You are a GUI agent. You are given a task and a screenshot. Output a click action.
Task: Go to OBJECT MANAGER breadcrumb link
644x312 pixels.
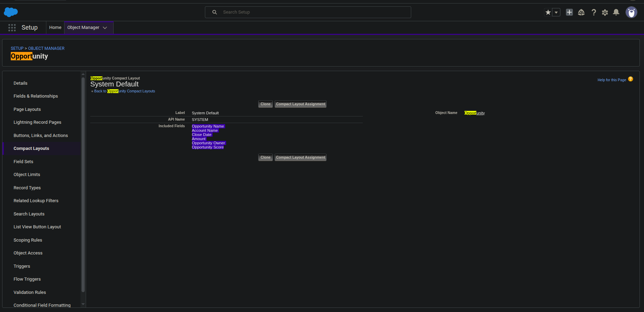pyautogui.click(x=46, y=48)
